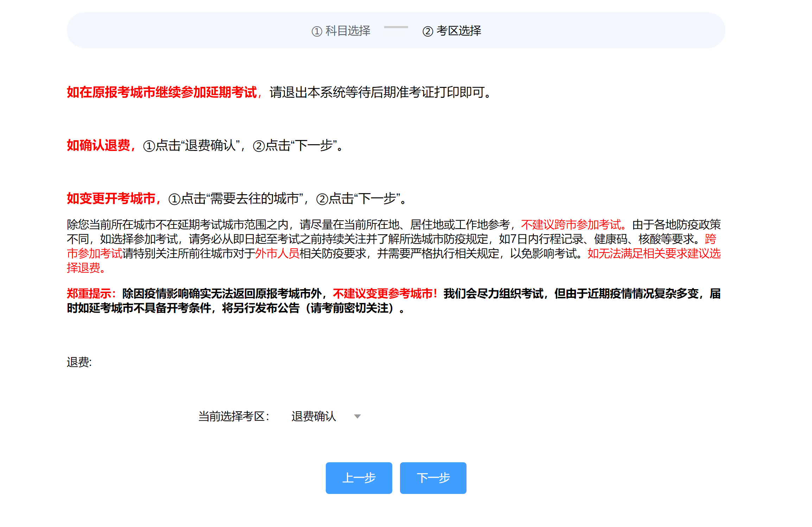Click the red text 外市人员
This screenshot has width=812, height=527.
point(277,253)
